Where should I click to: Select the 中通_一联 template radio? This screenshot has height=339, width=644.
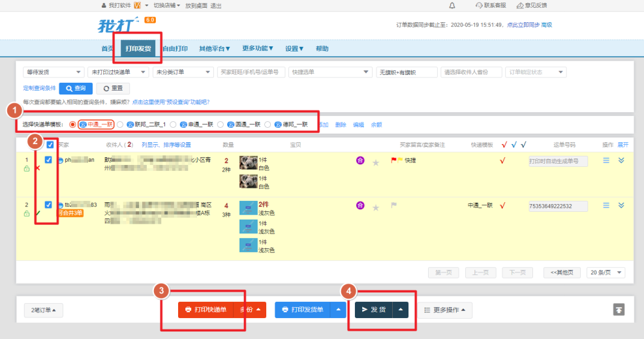72,125
